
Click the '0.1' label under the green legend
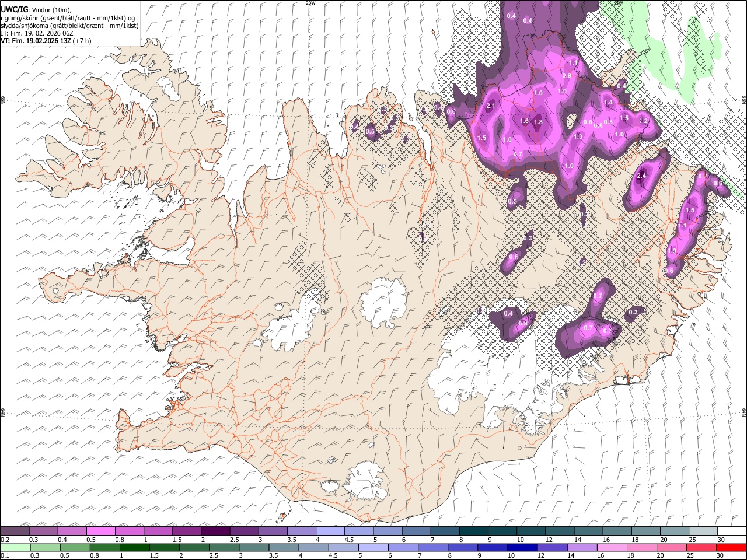4,556
